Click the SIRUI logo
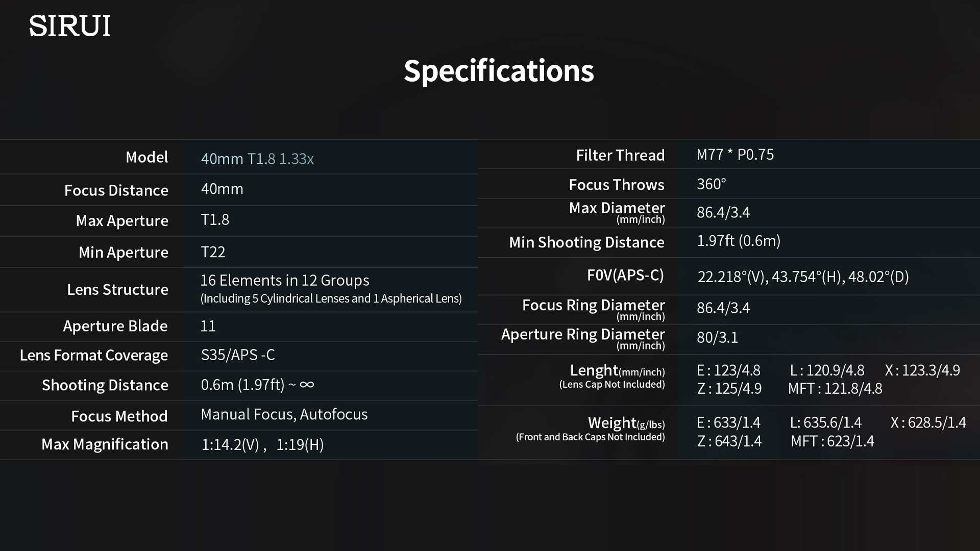This screenshot has height=551, width=980. (70, 26)
